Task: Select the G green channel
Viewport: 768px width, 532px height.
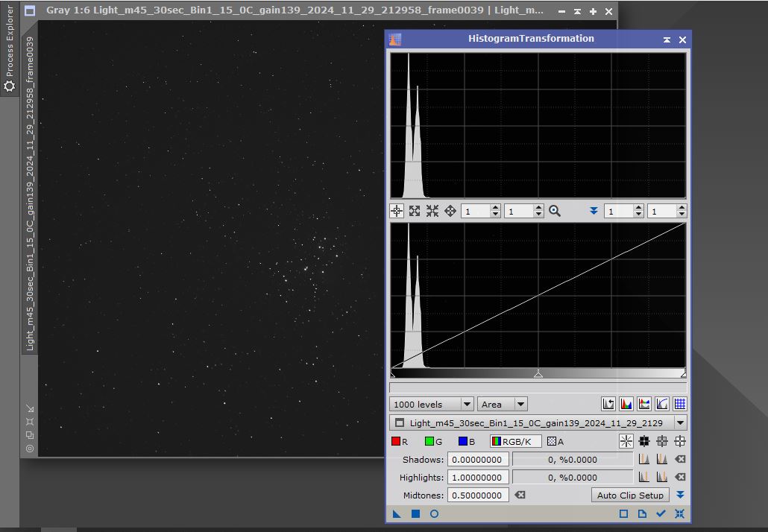Action: point(433,441)
